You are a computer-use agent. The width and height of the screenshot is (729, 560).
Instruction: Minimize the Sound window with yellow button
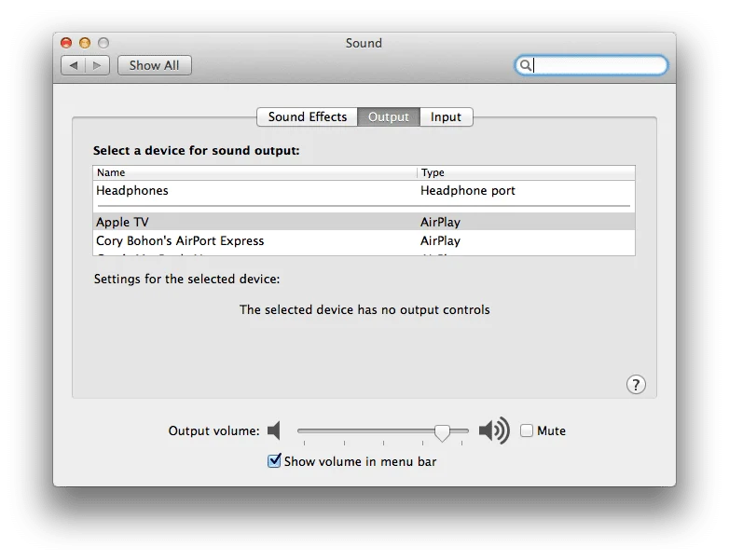coord(85,43)
